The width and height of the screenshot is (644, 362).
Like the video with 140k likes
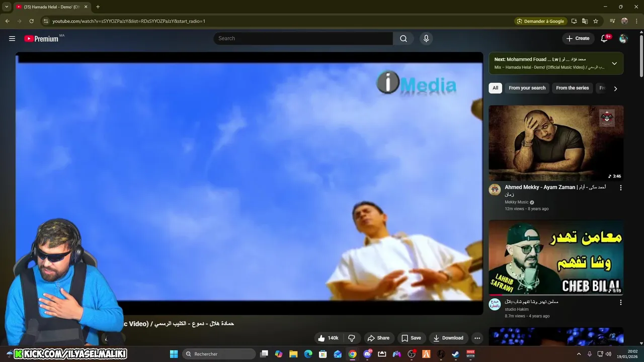tap(328, 338)
